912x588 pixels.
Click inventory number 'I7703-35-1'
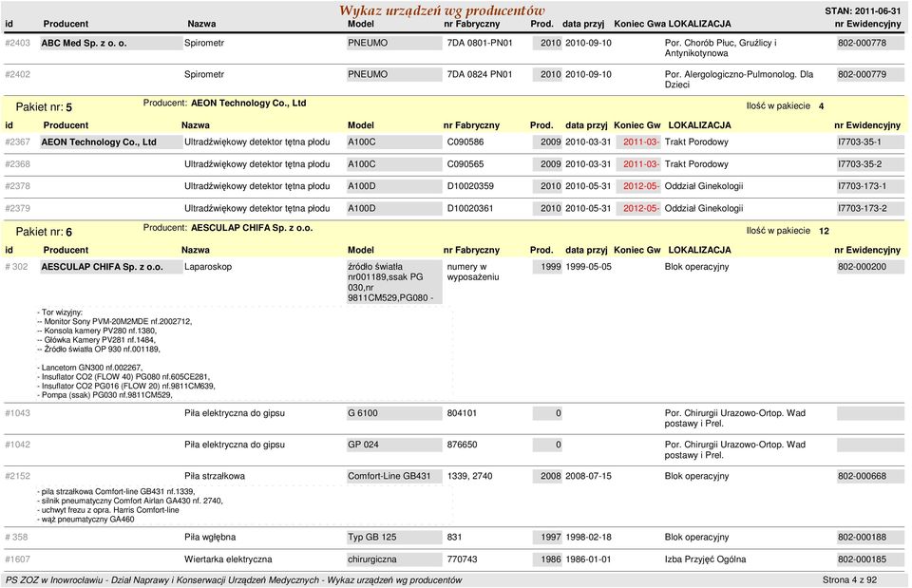click(x=870, y=142)
